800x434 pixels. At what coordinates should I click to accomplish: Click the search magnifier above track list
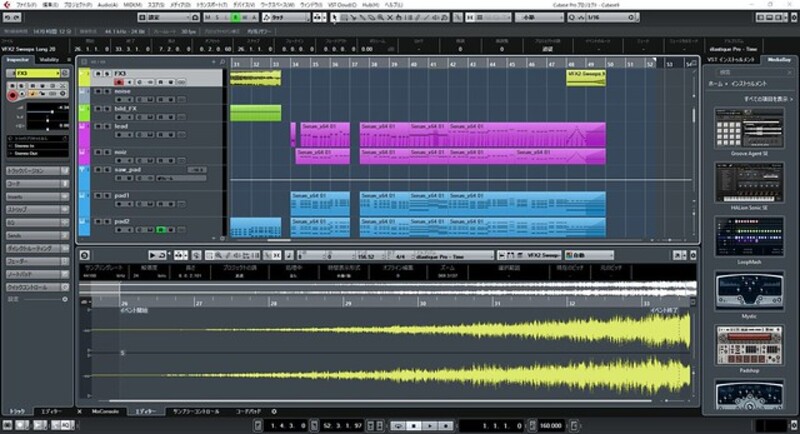[x=222, y=62]
